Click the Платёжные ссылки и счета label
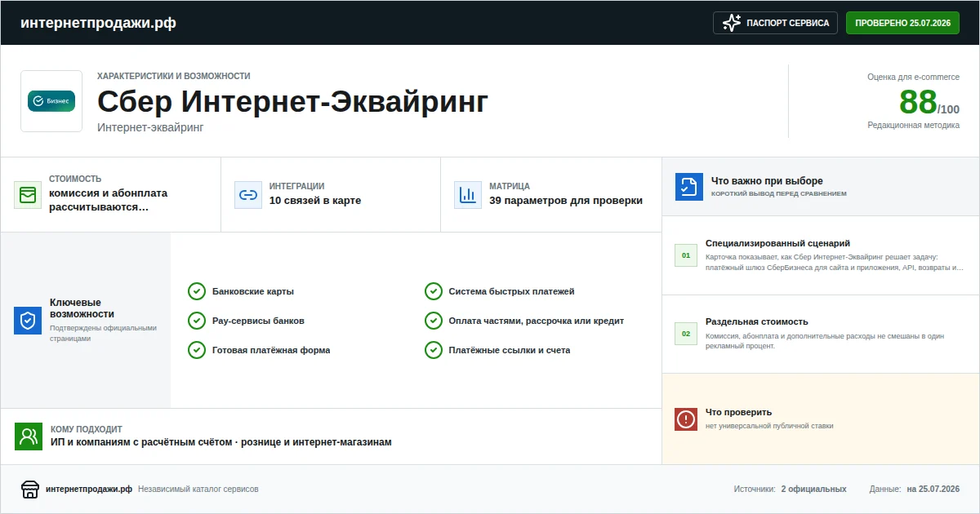This screenshot has height=514, width=980. pyautogui.click(x=510, y=350)
